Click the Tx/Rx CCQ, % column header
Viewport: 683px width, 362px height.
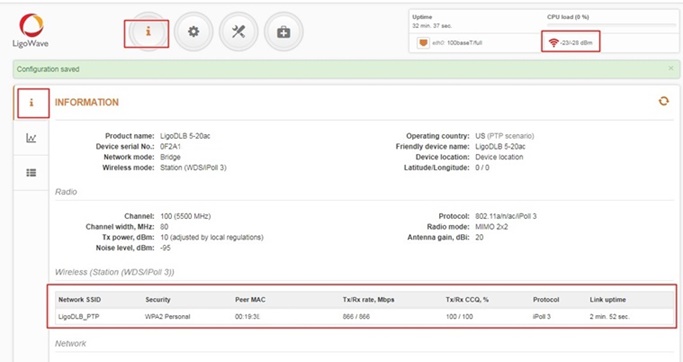pos(467,300)
